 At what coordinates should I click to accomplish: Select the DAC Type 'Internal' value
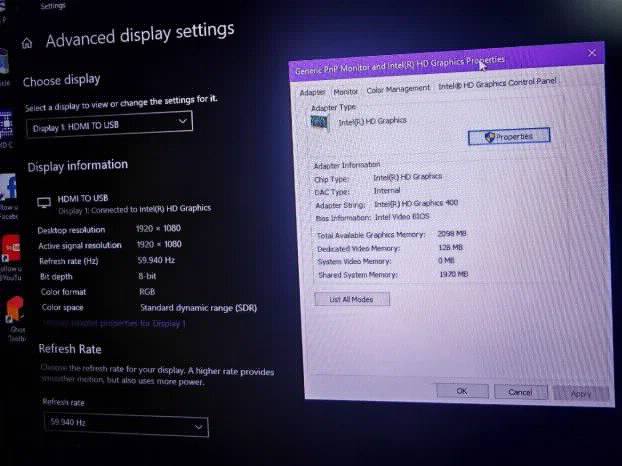click(387, 191)
